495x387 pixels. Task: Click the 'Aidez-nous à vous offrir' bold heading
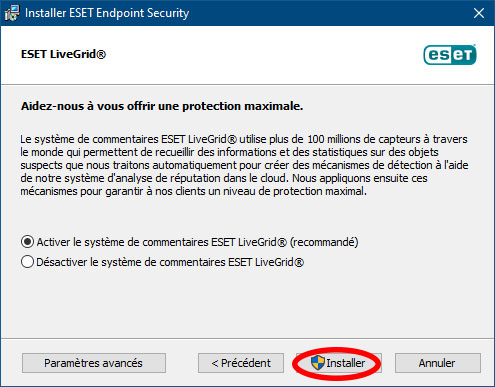click(x=162, y=106)
